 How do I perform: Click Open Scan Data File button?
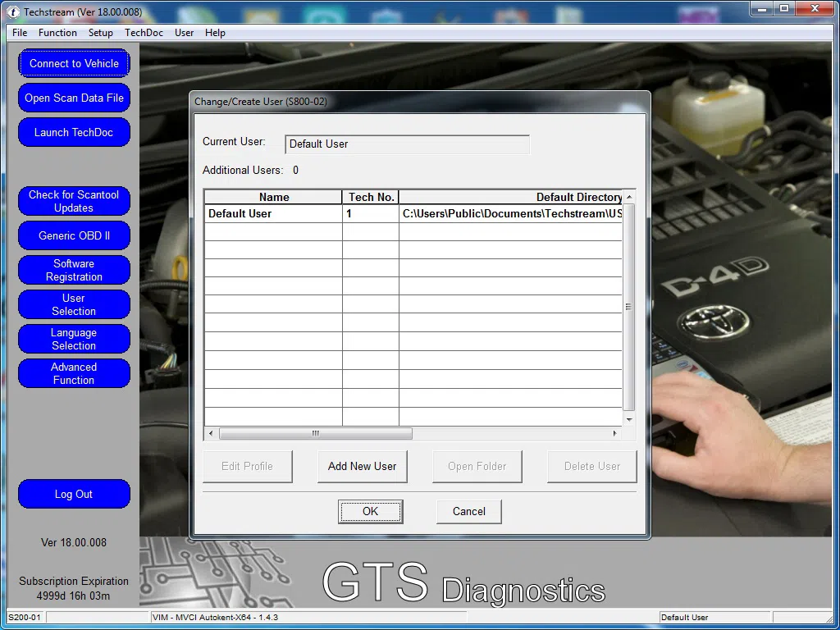(74, 98)
